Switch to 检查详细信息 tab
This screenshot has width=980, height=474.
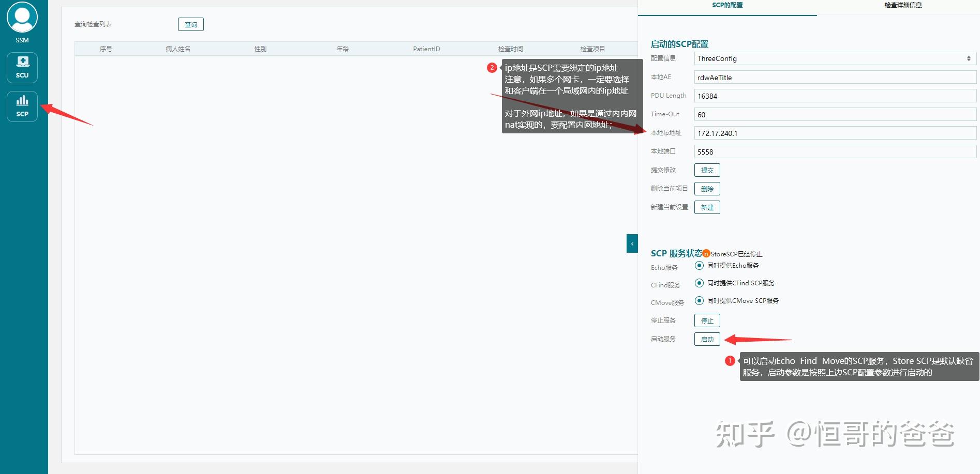pyautogui.click(x=903, y=5)
